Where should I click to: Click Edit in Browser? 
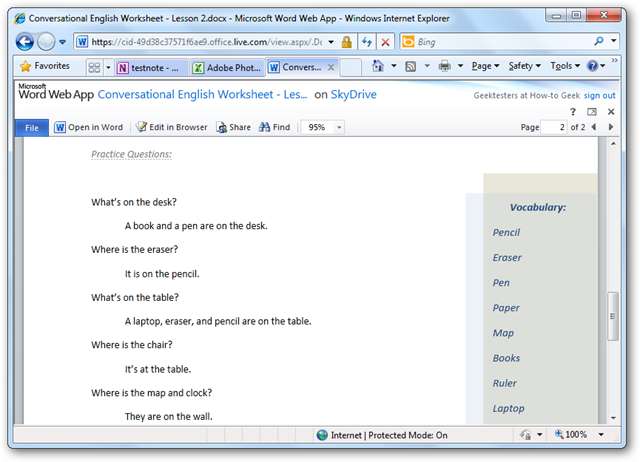172,128
